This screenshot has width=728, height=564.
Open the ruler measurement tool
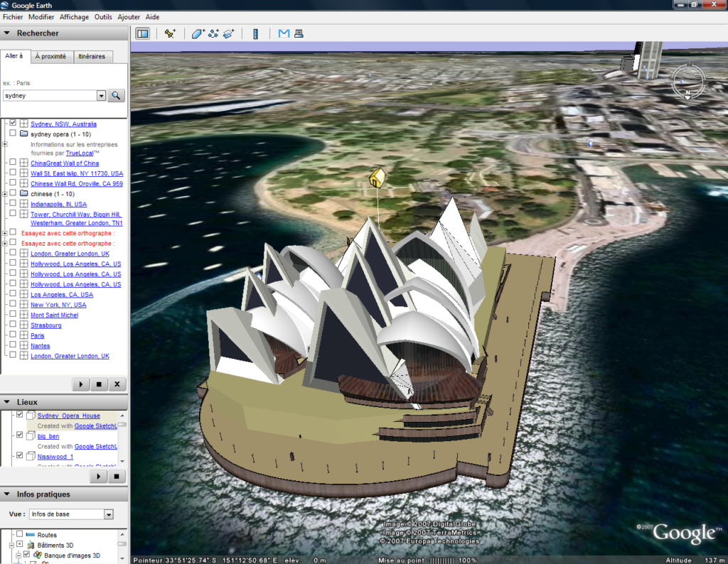(255, 33)
